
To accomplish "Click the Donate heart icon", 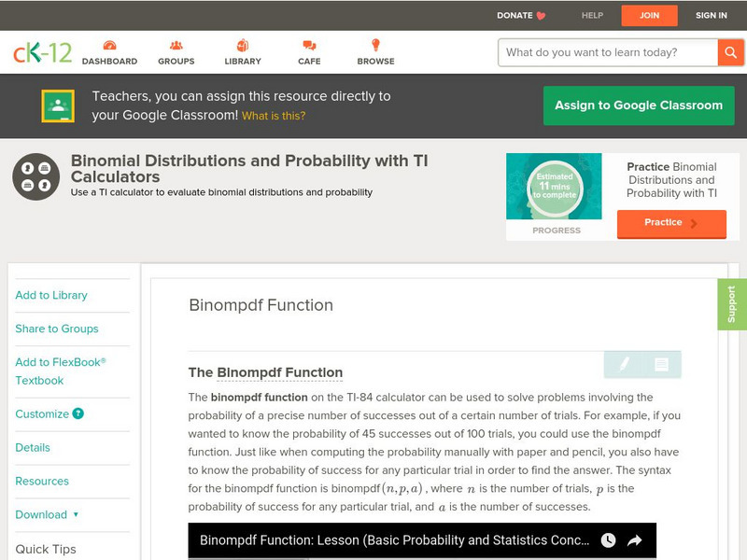I will pyautogui.click(x=541, y=16).
